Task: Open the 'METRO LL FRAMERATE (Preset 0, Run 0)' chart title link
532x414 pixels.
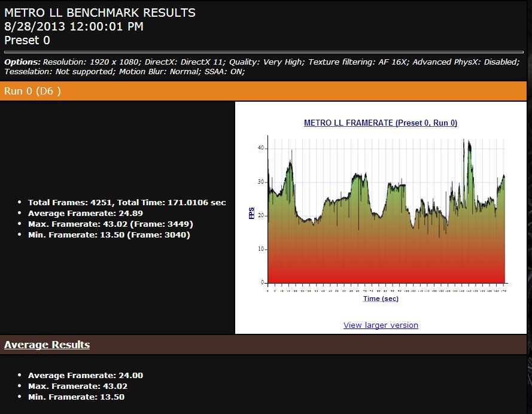Action: pyautogui.click(x=381, y=123)
